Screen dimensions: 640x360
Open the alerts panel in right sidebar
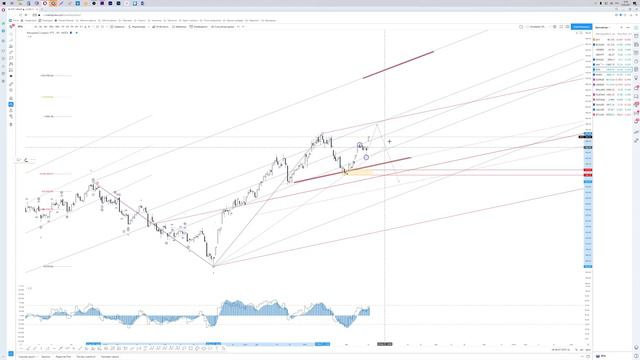point(636,36)
